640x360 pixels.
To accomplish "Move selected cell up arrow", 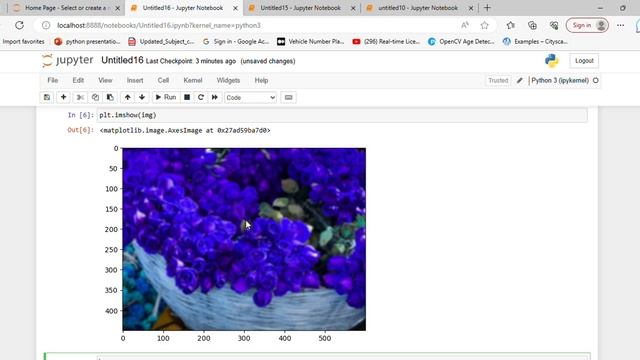I will (127, 98).
